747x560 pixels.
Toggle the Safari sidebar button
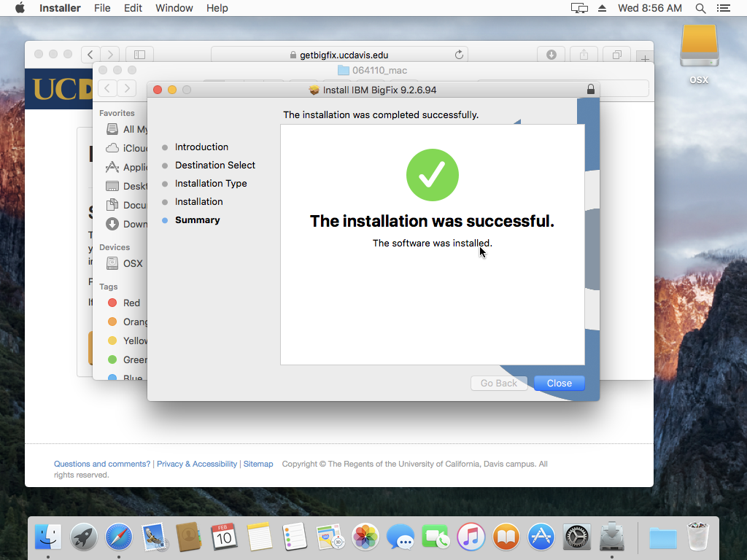(139, 55)
